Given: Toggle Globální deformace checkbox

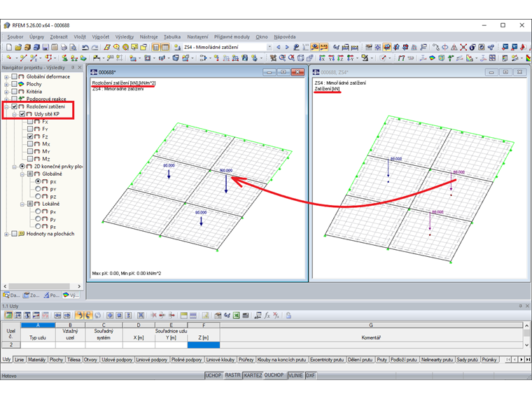Looking at the screenshot, I should pos(14,76).
